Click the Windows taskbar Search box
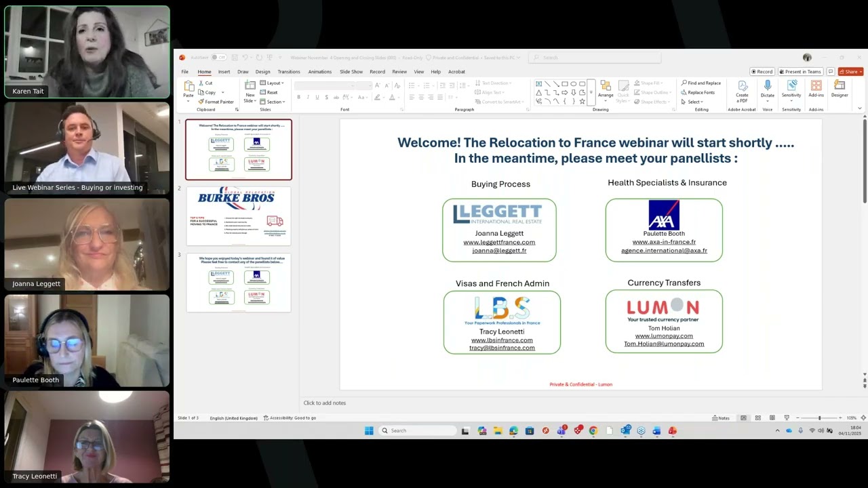 coord(416,430)
